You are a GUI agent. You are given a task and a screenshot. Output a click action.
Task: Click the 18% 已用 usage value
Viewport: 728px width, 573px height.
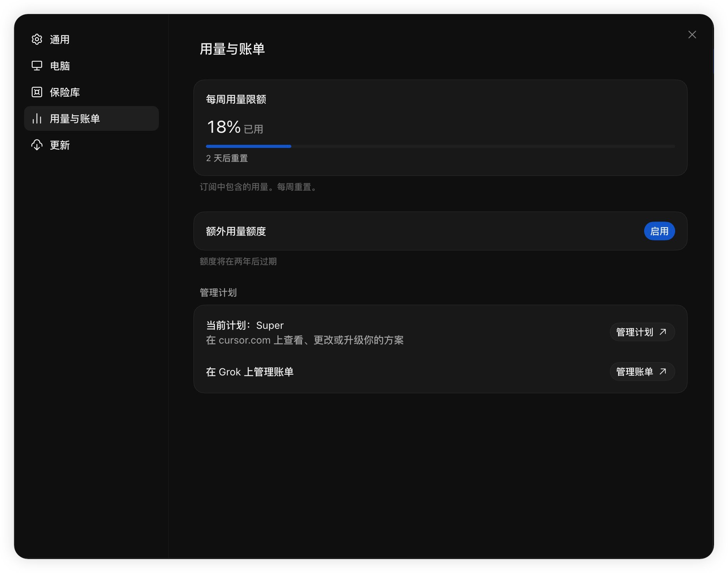click(x=235, y=127)
